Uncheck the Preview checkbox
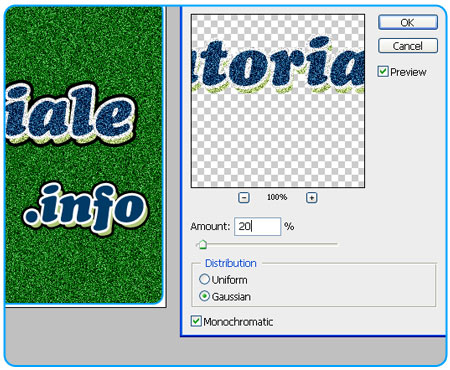 pyautogui.click(x=383, y=72)
